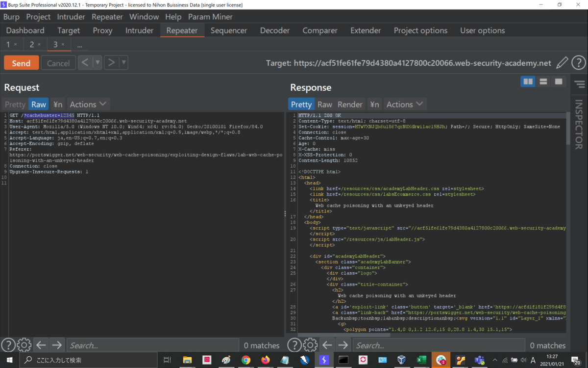This screenshot has height=368, width=588.
Task: Add new Repeater tab with ellipsis
Action: [x=79, y=45]
